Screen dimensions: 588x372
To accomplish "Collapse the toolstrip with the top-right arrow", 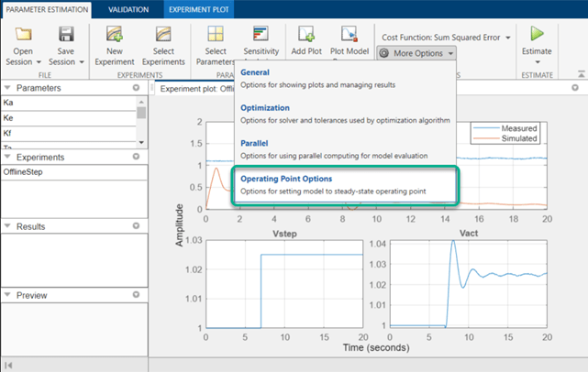I will coord(581,74).
